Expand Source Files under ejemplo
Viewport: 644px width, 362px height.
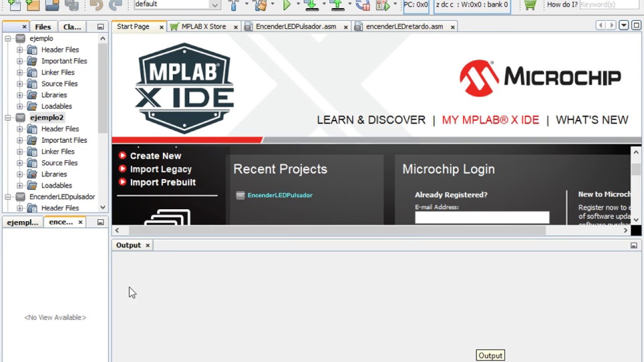coord(20,83)
